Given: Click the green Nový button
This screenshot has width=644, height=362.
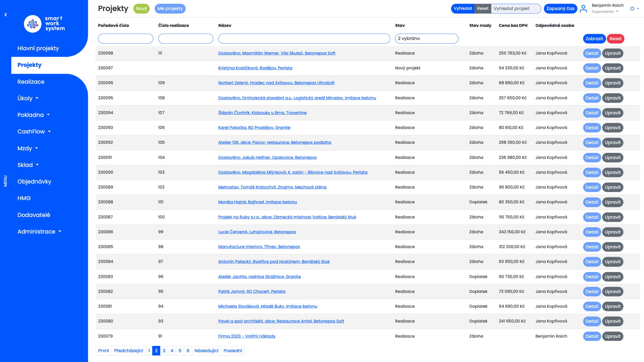Looking at the screenshot, I should (x=141, y=9).
